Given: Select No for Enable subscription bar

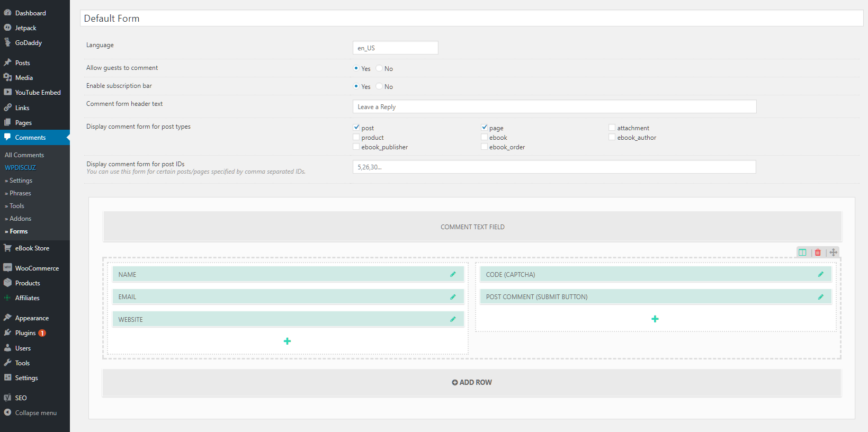Looking at the screenshot, I should pos(379,86).
